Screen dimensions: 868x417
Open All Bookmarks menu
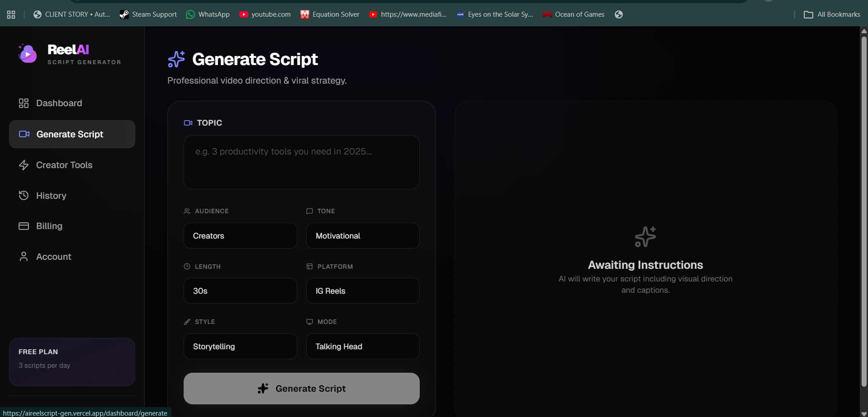[832, 14]
